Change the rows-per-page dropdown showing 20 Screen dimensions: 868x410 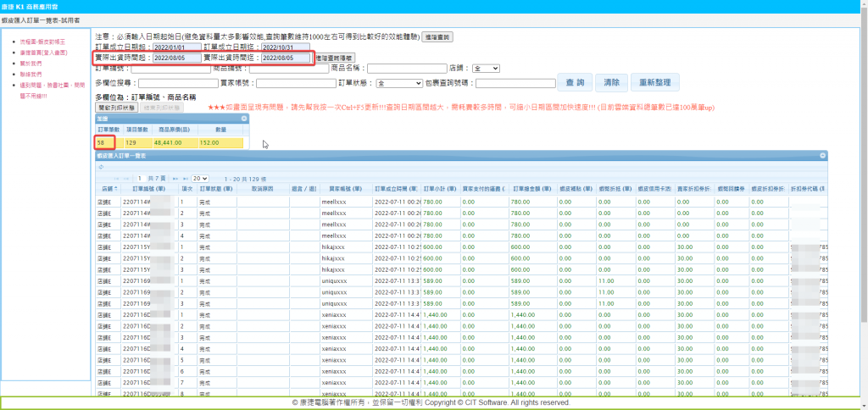(x=200, y=179)
